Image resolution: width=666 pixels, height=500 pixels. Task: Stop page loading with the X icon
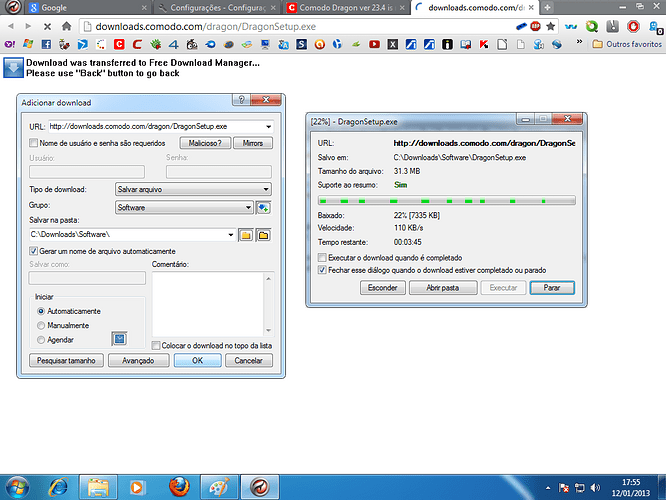click(x=47, y=26)
